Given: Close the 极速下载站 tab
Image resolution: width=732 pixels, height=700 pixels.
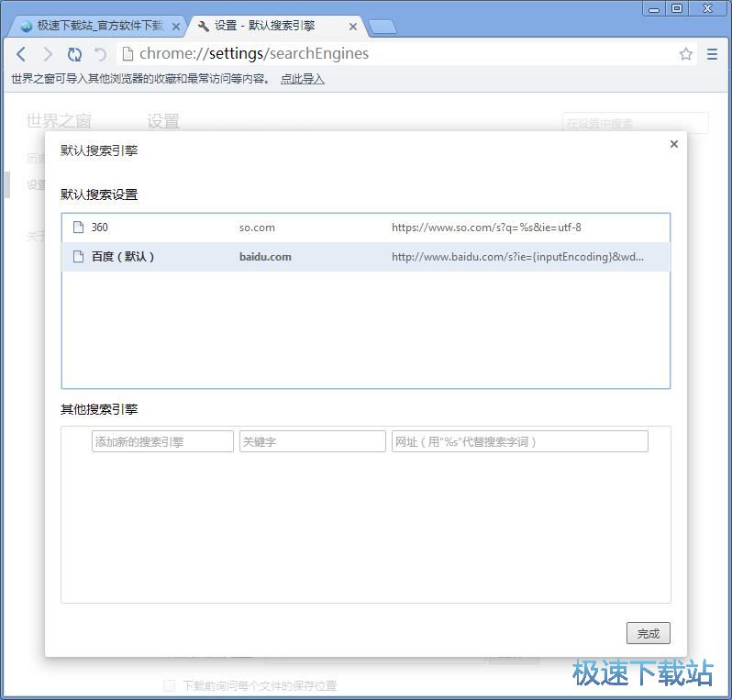Looking at the screenshot, I should (x=176, y=28).
